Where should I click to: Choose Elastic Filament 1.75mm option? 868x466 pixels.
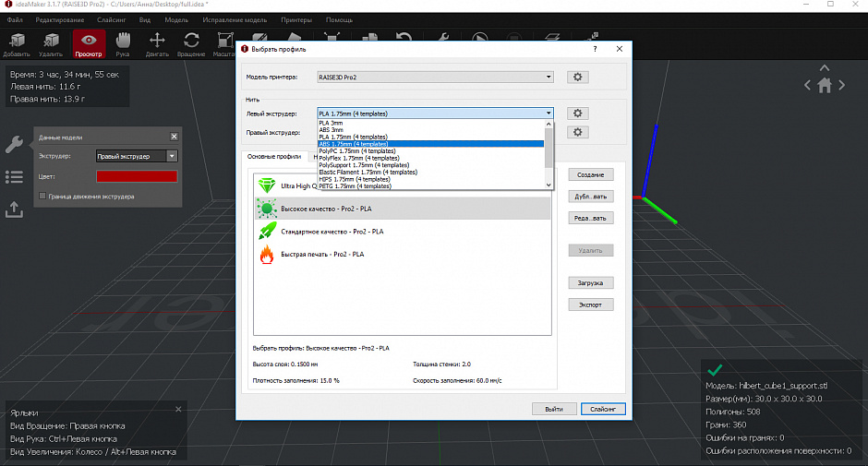pyautogui.click(x=430, y=173)
